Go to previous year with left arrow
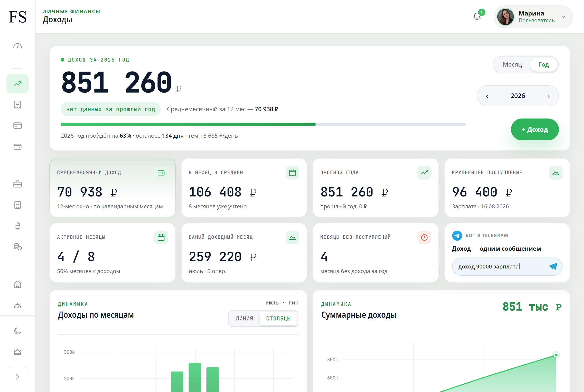 [x=487, y=96]
